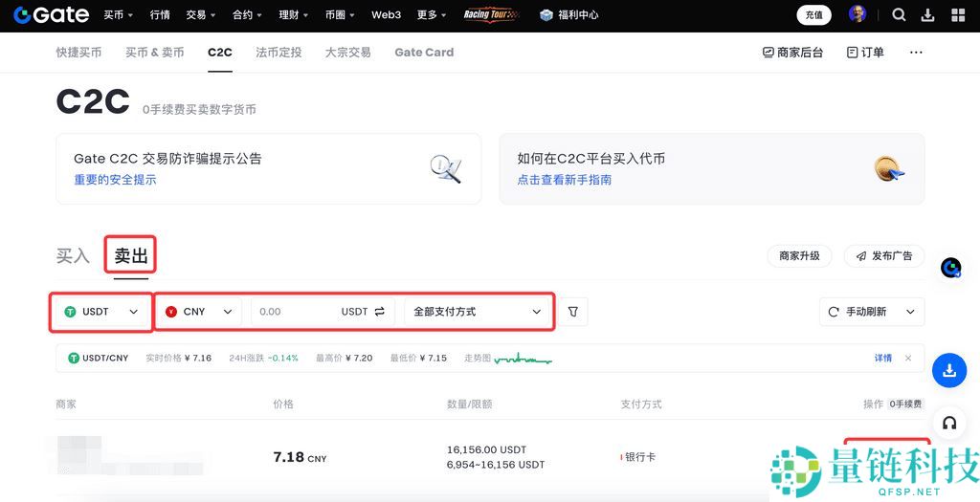
Task: Click the USDT/CNY trend chart
Action: click(523, 359)
